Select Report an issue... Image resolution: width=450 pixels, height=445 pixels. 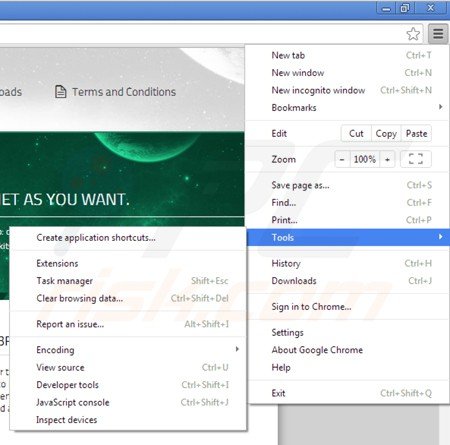click(x=128, y=324)
